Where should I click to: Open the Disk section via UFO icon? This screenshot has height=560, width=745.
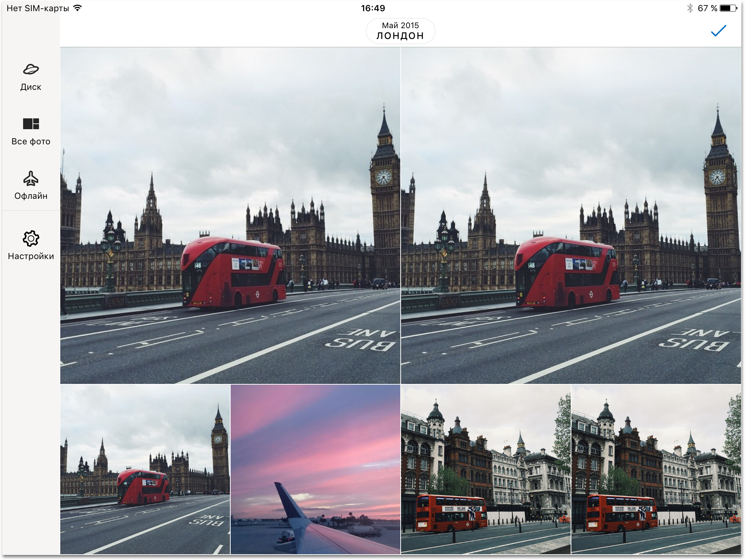tap(31, 69)
